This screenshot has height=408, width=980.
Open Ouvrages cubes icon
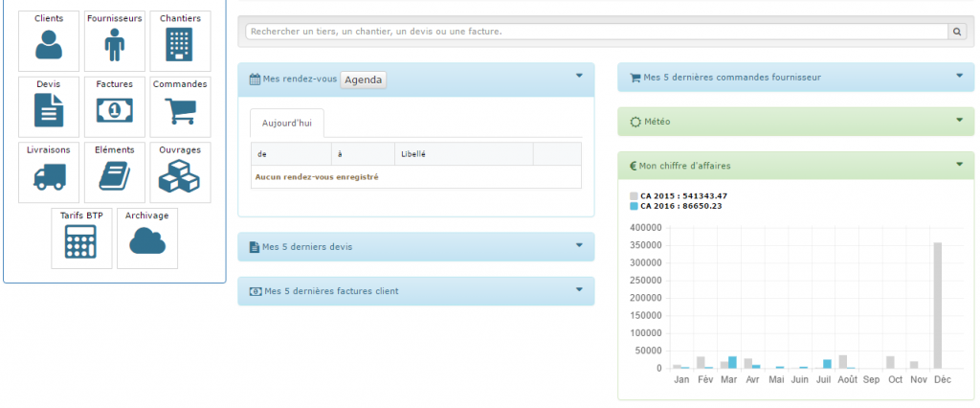pos(180,177)
